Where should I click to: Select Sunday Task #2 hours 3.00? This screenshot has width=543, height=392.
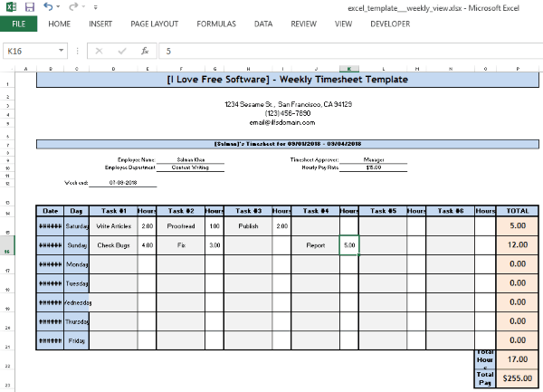coord(214,245)
